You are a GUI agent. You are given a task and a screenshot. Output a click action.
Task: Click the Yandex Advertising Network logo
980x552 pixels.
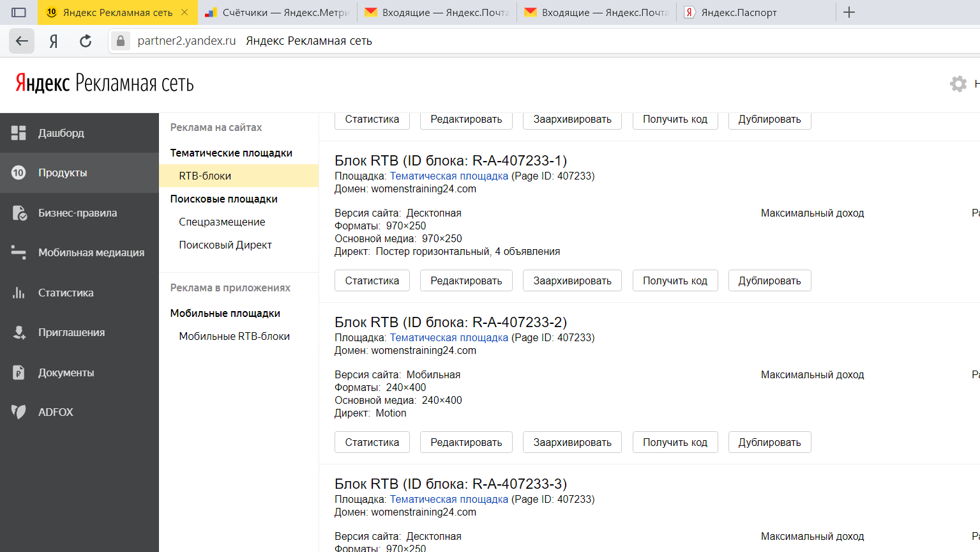(105, 84)
